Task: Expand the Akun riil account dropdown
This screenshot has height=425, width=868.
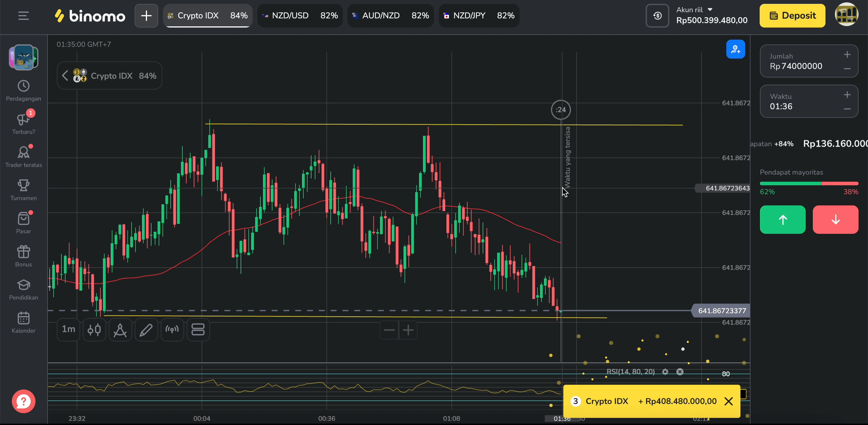Action: click(x=710, y=9)
